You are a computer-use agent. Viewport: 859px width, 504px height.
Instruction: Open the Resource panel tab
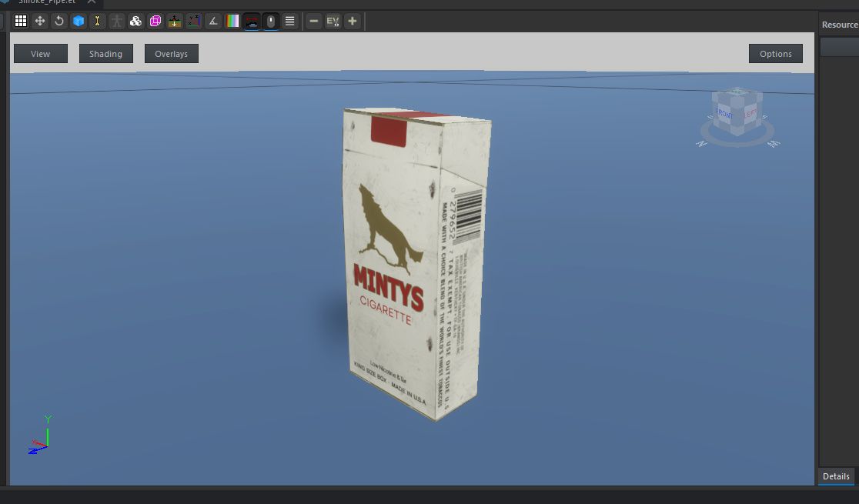click(x=839, y=25)
